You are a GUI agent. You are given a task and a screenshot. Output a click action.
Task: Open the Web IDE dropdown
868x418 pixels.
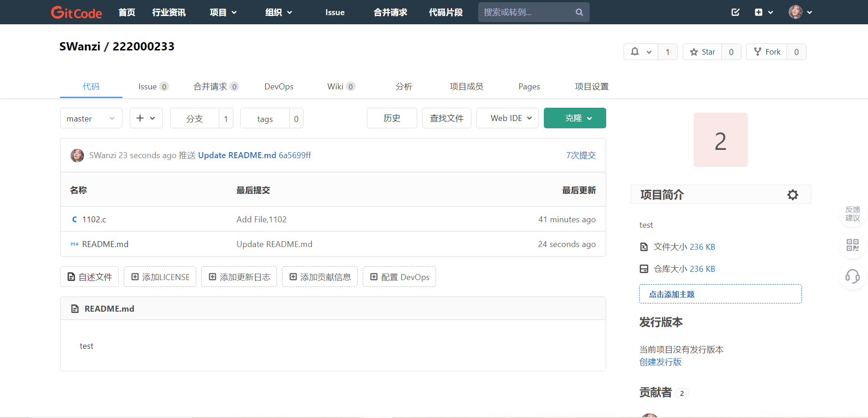point(507,118)
